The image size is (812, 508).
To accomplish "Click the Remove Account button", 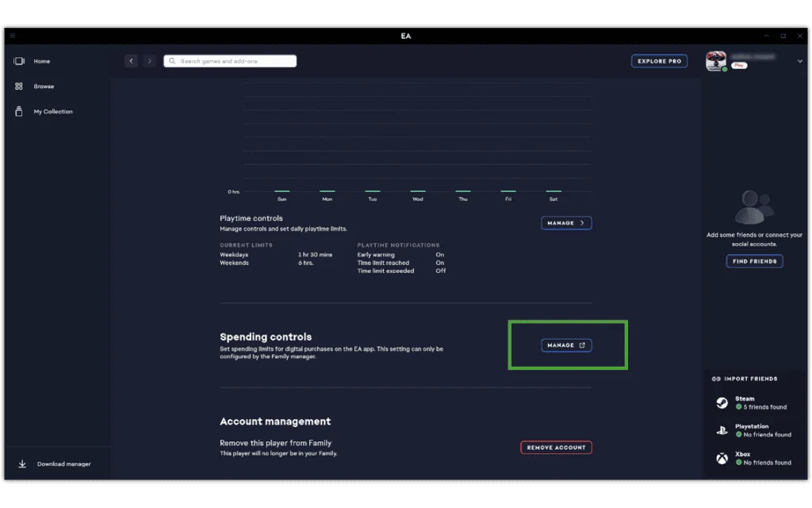I will (556, 448).
